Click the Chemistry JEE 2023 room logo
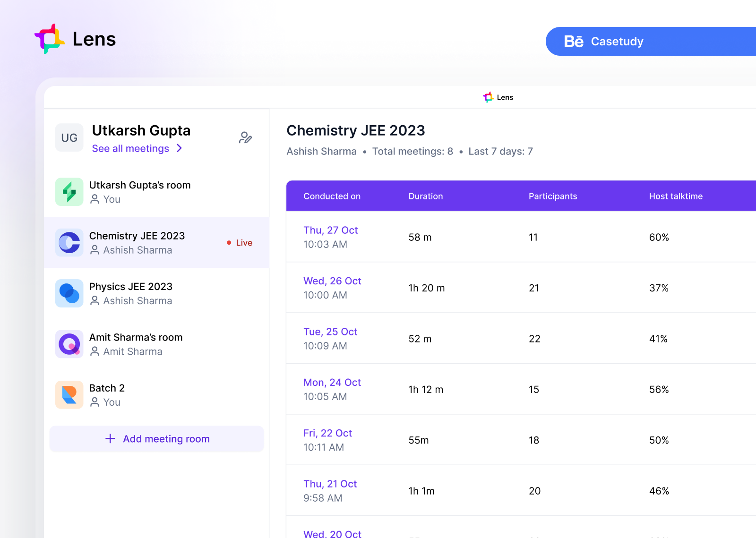Image resolution: width=756 pixels, height=538 pixels. (69, 242)
